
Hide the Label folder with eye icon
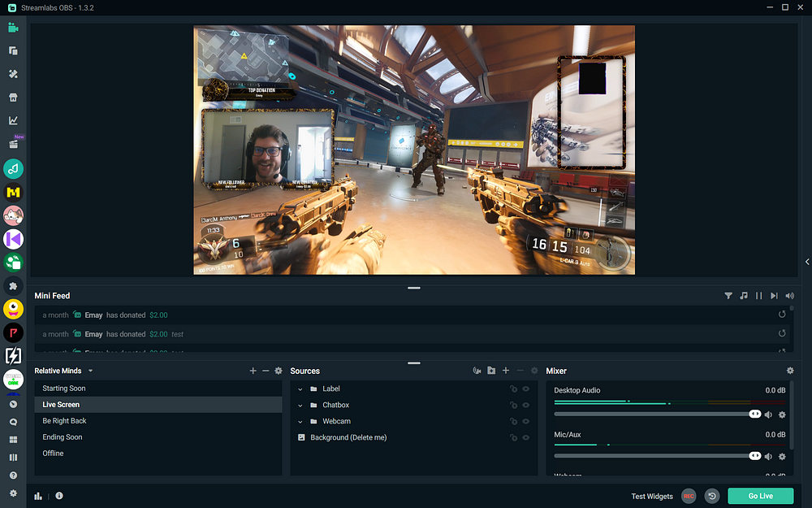[525, 389]
